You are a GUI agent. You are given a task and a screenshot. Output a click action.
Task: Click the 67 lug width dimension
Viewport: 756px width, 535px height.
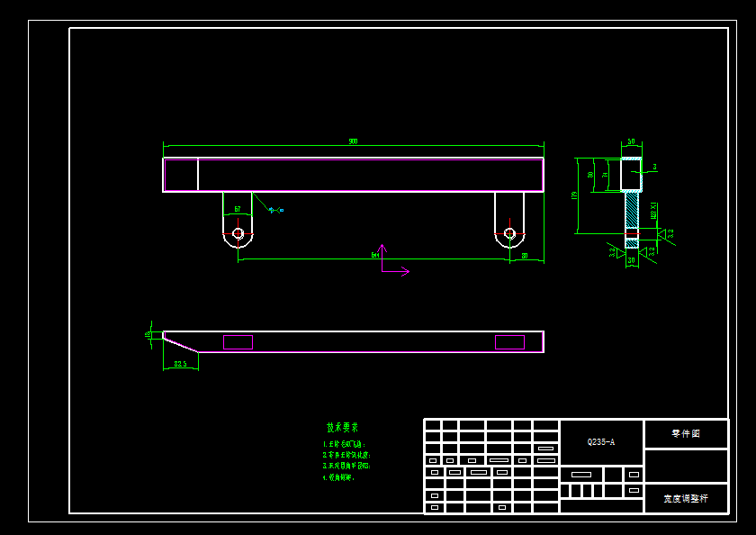[x=238, y=209]
